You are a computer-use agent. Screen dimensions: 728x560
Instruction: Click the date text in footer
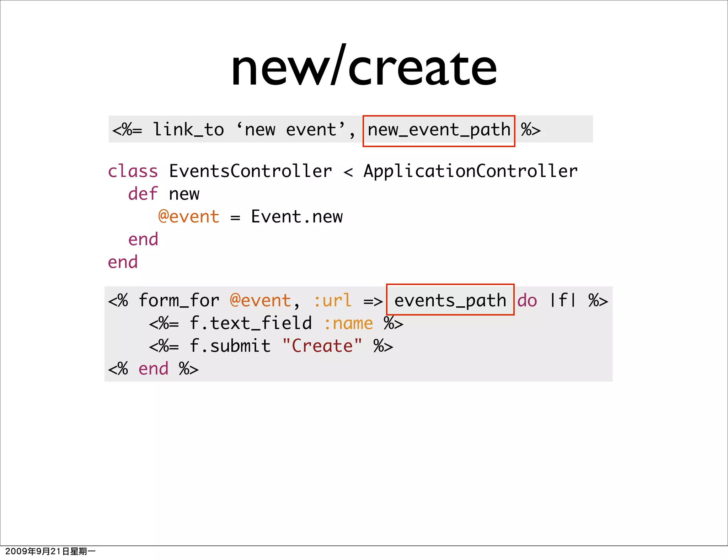click(50, 551)
